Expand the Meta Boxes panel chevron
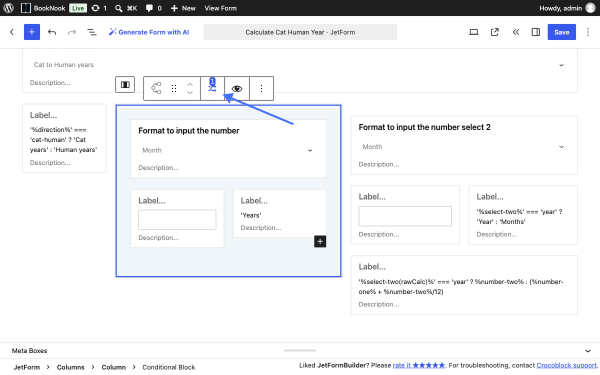 [x=588, y=351]
